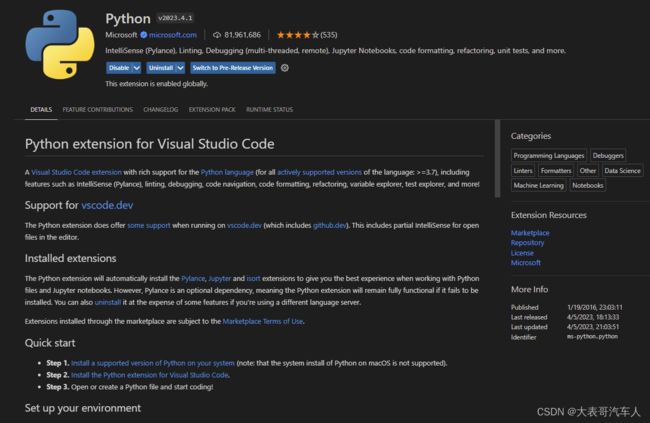The height and width of the screenshot is (423, 650).
Task: Select the Details tab
Action: click(41, 109)
